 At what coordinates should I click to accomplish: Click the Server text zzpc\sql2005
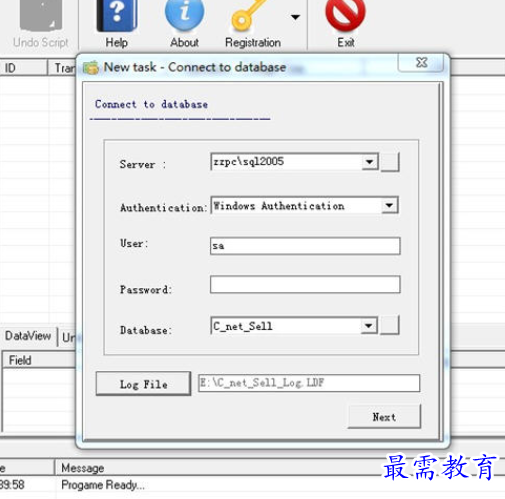pos(249,162)
